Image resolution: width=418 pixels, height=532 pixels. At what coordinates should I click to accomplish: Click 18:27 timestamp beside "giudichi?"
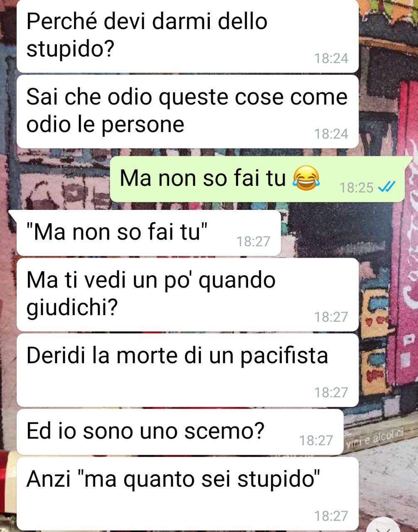pyautogui.click(x=331, y=317)
